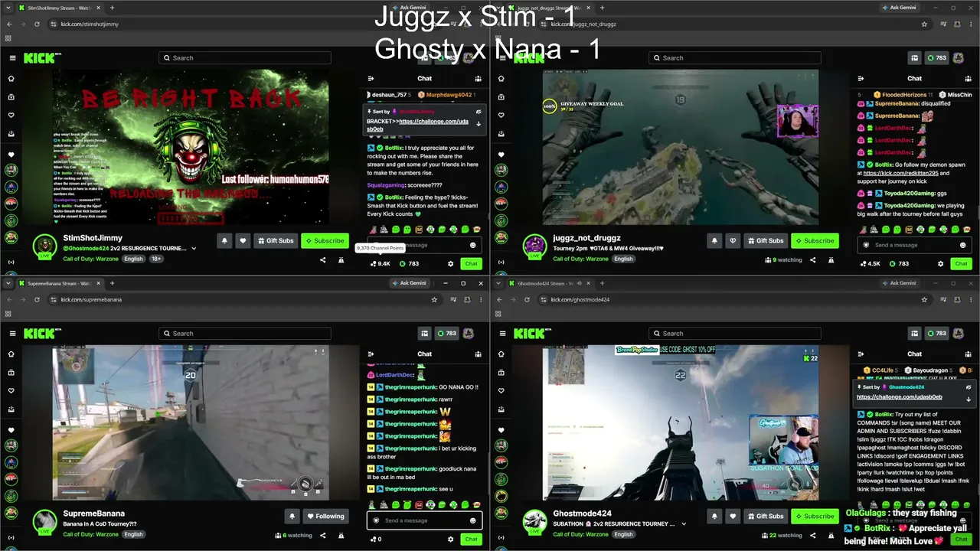Open new tab in StimShotJimmy browser window
Image resolution: width=980 pixels, height=551 pixels.
point(112,8)
